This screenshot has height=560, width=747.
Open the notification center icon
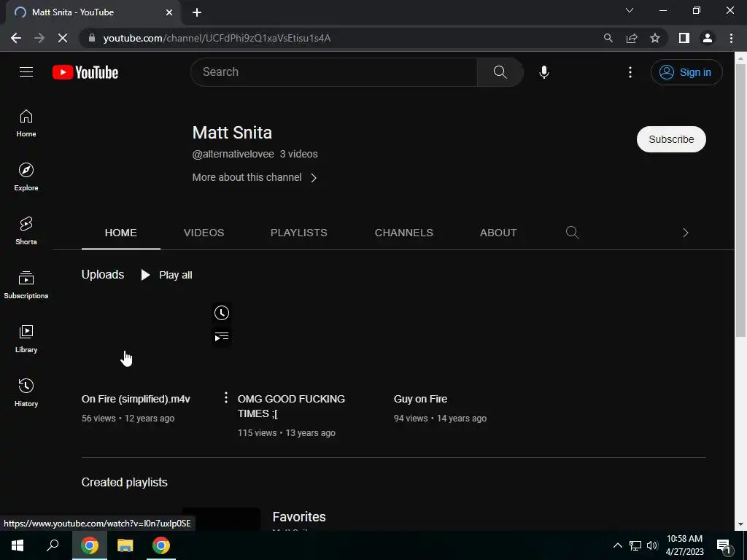pyautogui.click(x=724, y=545)
